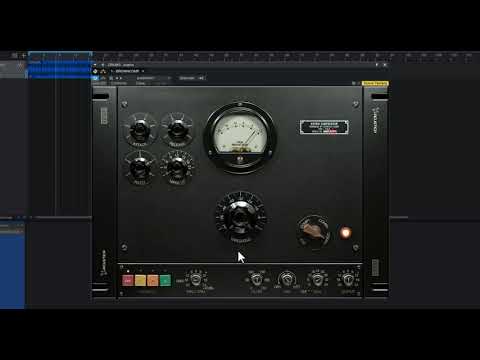Click the glowing orange power lamp
Image resolution: width=480 pixels, height=360 pixels.
[346, 232]
